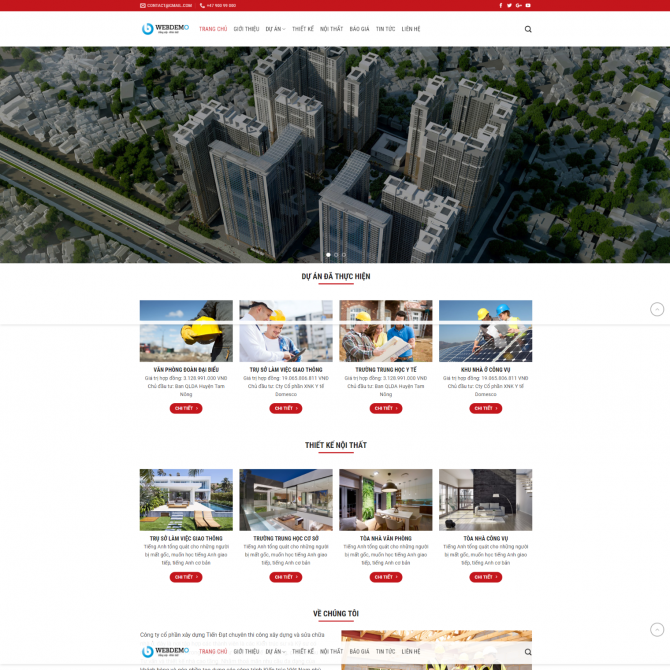Image resolution: width=670 pixels, height=670 pixels.
Task: Select the second dot of the banner slider
Action: (x=336, y=255)
